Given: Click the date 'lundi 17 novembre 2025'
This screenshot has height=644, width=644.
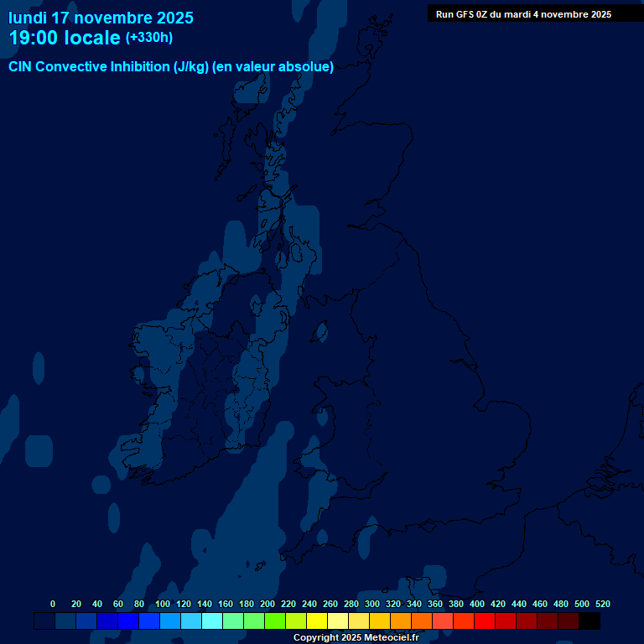Looking at the screenshot, I should [101, 18].
